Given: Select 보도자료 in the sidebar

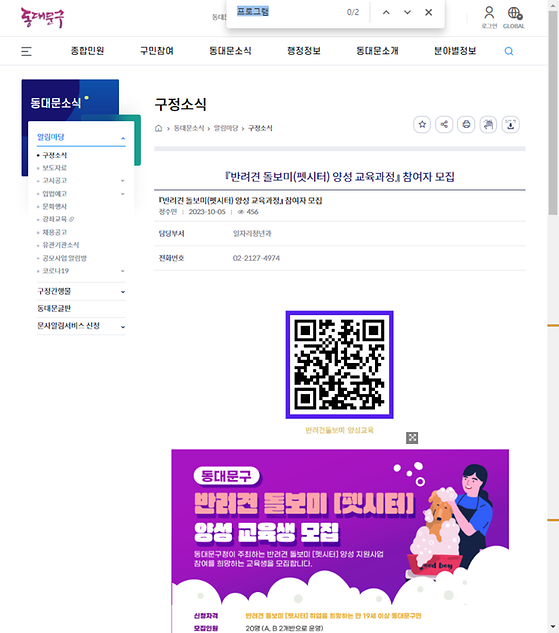Looking at the screenshot, I should click(x=54, y=168).
